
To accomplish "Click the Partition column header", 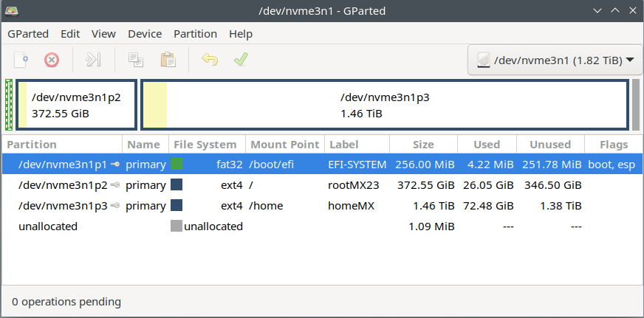I will [x=62, y=145].
